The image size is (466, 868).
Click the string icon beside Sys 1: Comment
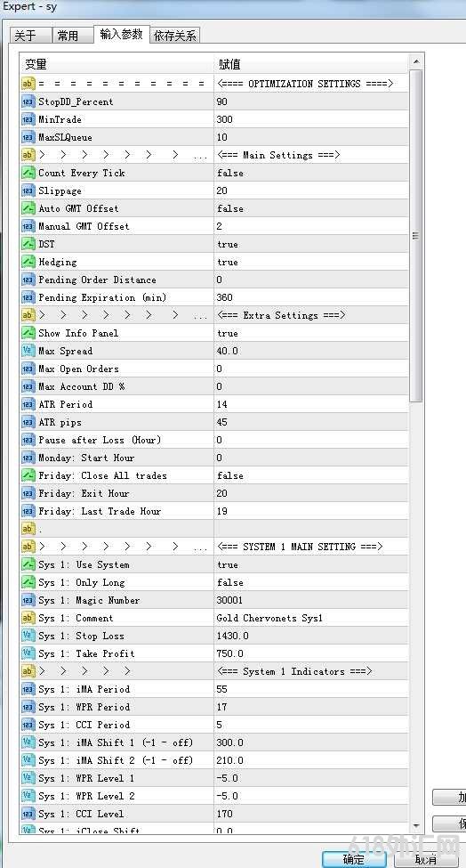[x=28, y=618]
